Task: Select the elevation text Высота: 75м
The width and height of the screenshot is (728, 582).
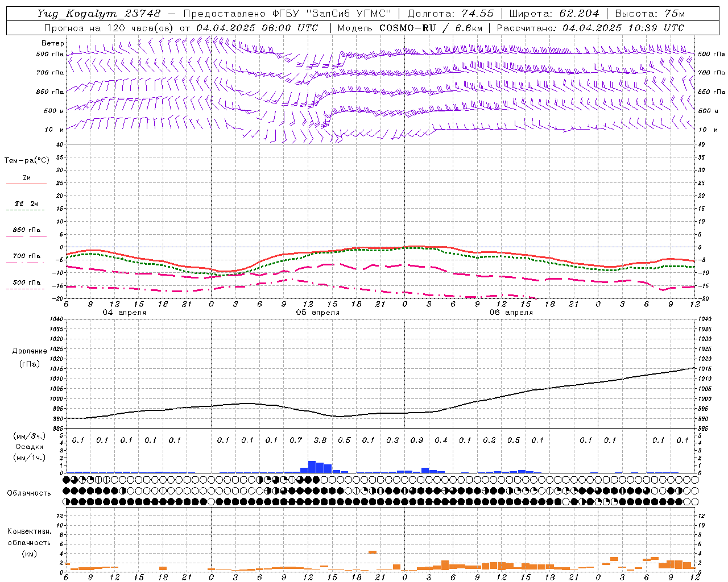Action: point(650,14)
